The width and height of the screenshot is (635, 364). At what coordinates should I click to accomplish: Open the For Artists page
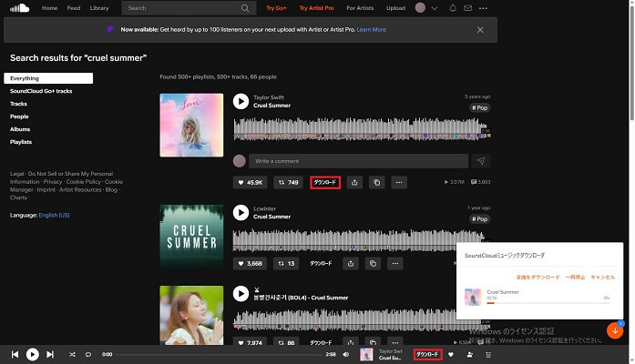pos(360,7)
